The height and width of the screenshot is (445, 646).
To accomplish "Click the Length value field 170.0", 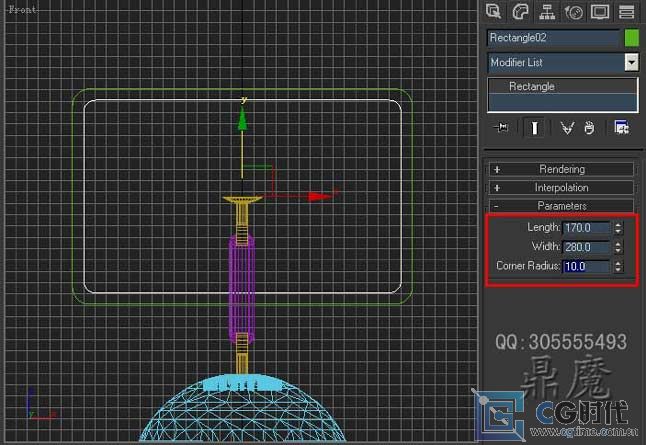I will pyautogui.click(x=586, y=228).
